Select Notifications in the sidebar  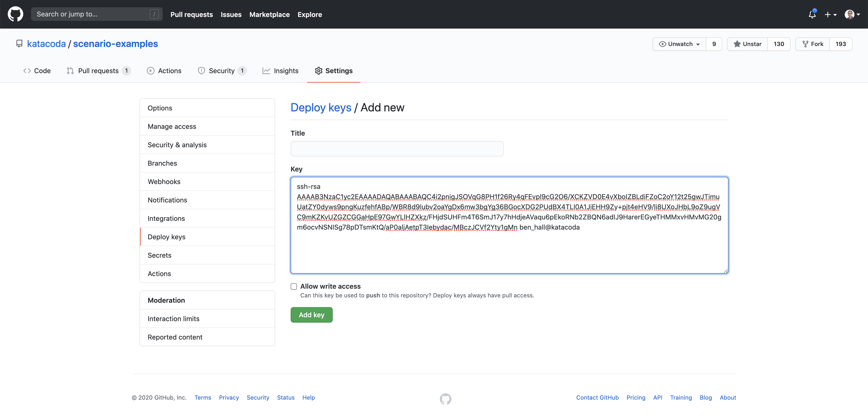tap(207, 200)
